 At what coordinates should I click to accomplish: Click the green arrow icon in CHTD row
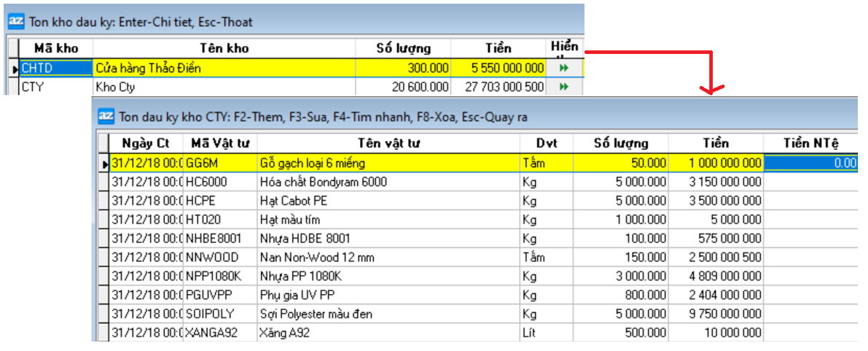click(563, 69)
